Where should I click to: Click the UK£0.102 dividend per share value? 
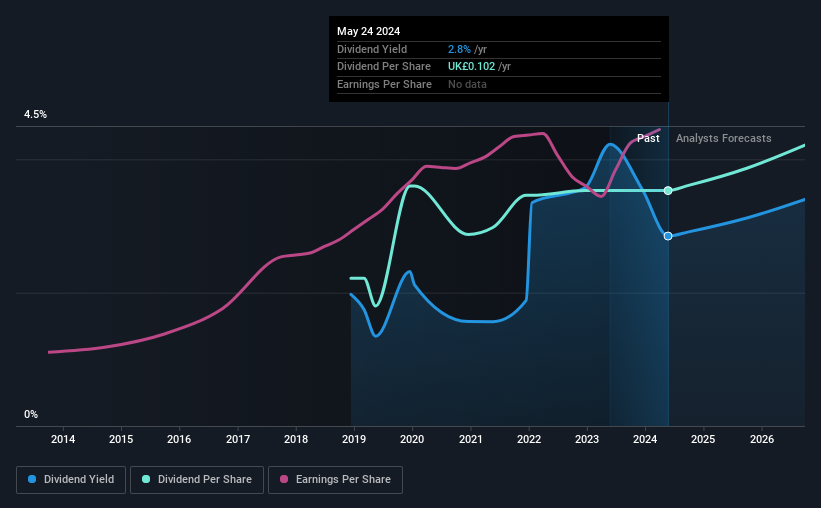[471, 67]
